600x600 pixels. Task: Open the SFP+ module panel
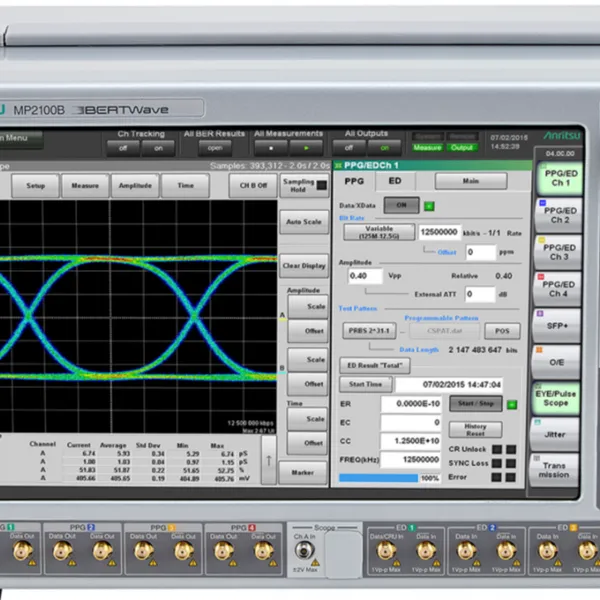557,326
